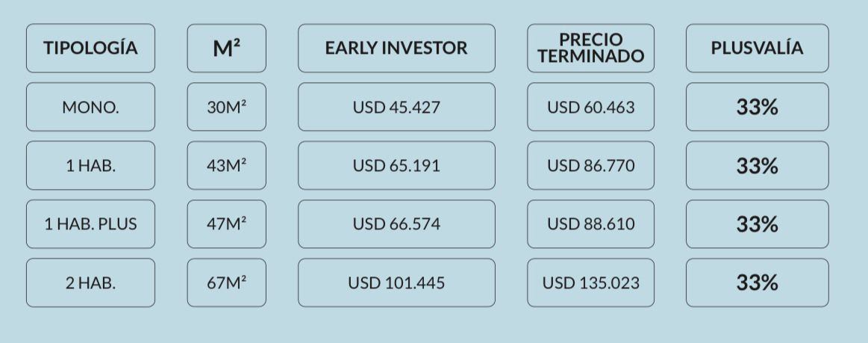
Task: Select the 33% value in 2 HAB. row
Action: click(758, 282)
